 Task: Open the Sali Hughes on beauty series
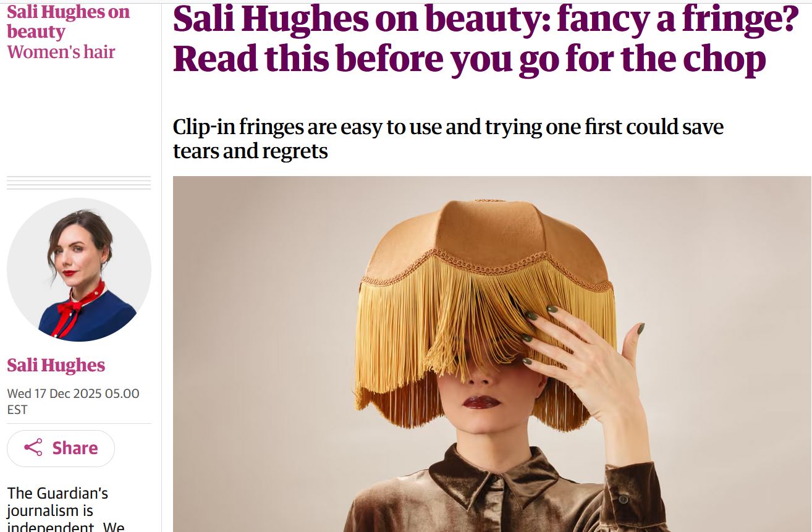pyautogui.click(x=68, y=22)
